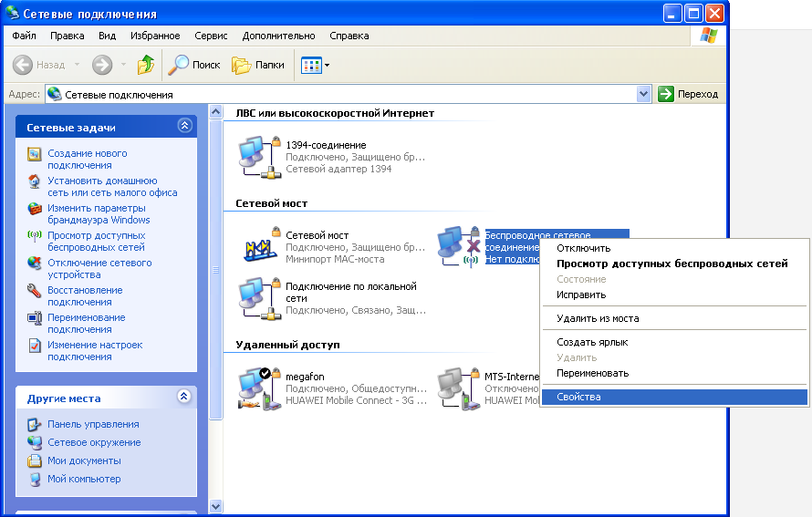Viewport: 812px width, 517px height.
Task: Open the Дополнительно menu
Action: click(x=278, y=36)
